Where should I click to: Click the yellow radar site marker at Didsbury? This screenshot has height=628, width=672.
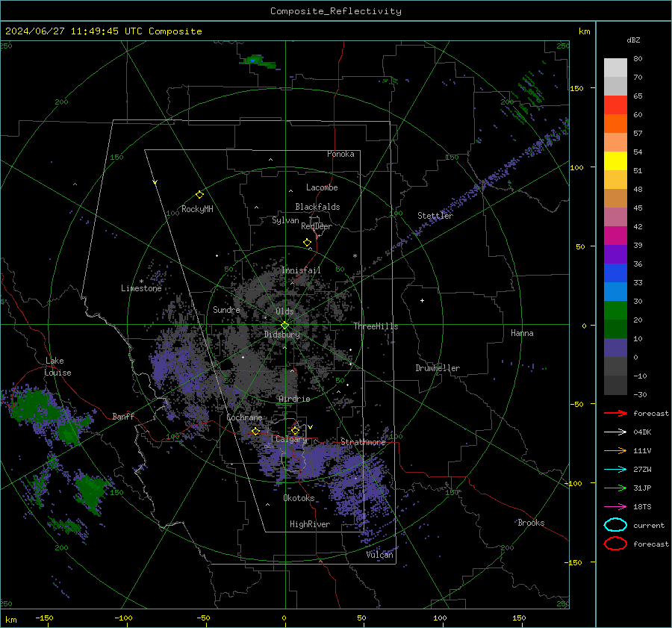click(285, 326)
